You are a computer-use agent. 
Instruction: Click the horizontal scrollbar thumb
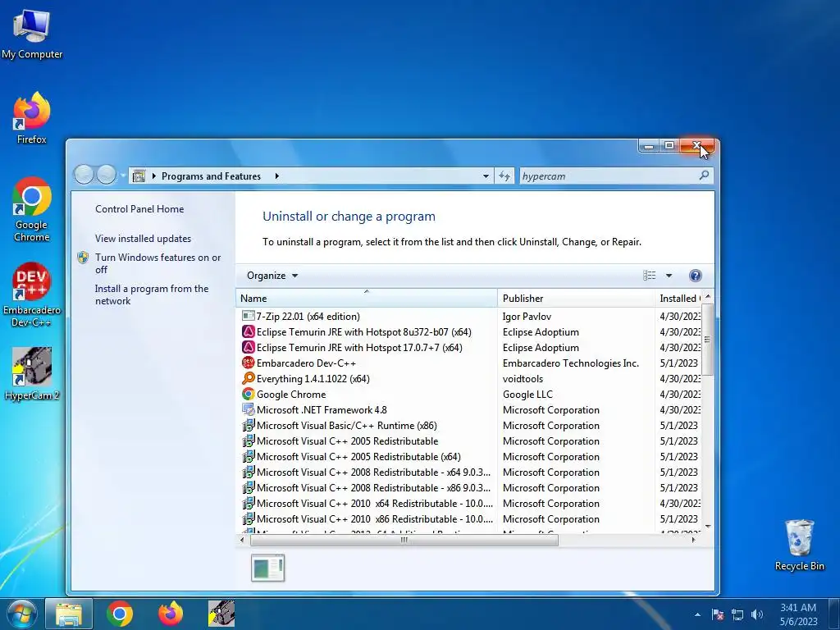[x=404, y=540]
